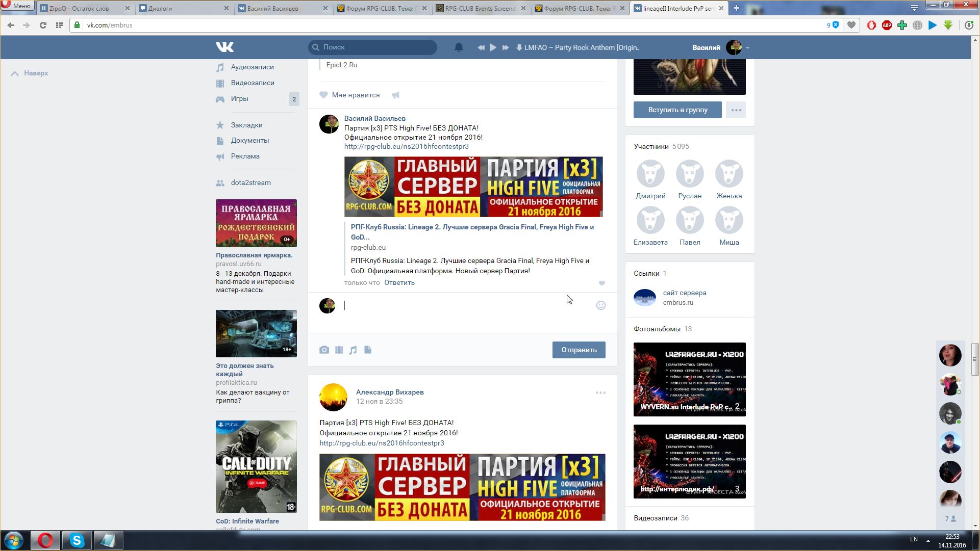Open emoji picker in comment field

(600, 305)
